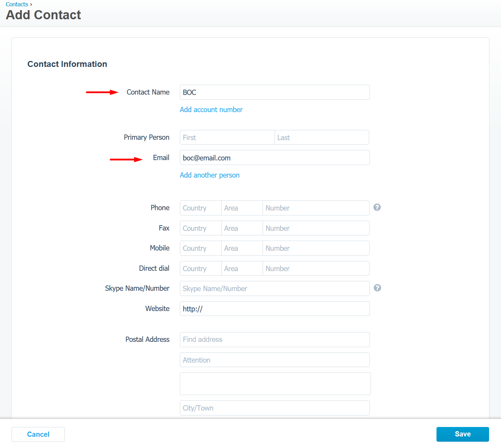
Task: Click the Find address search field
Action: tap(275, 340)
